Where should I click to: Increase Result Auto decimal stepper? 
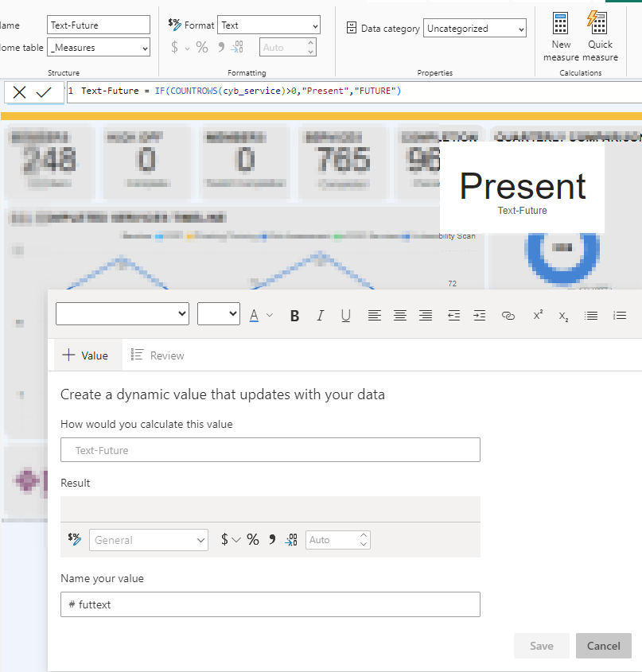364,535
